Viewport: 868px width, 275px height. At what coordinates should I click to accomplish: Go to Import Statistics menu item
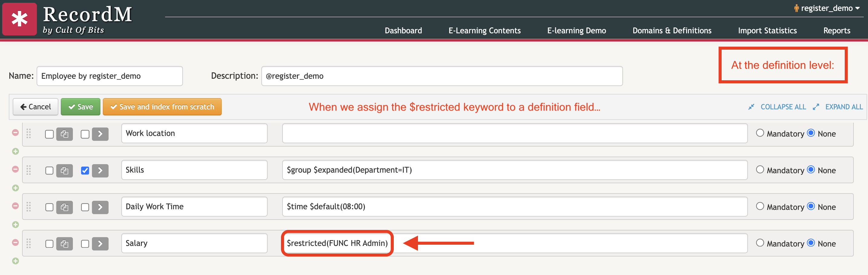point(767,30)
